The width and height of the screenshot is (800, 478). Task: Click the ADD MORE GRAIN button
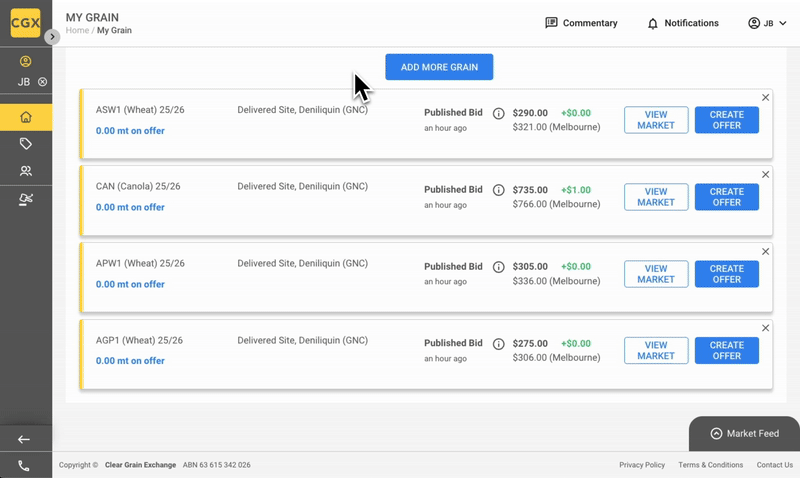[x=439, y=67]
